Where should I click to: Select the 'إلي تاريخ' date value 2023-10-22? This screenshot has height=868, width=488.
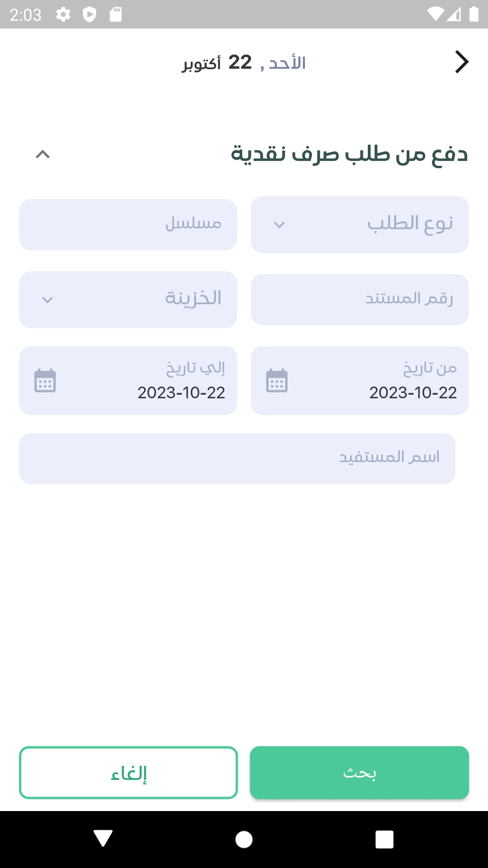coord(181,392)
